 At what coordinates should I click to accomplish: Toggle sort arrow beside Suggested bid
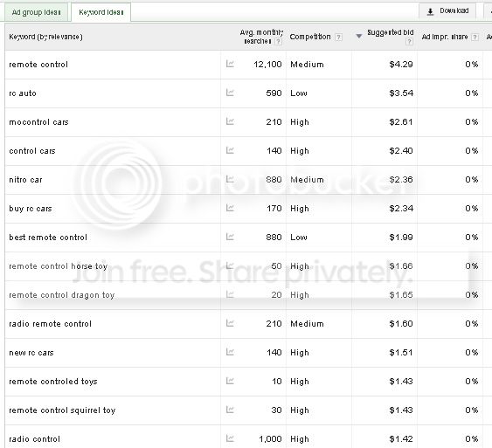point(359,37)
